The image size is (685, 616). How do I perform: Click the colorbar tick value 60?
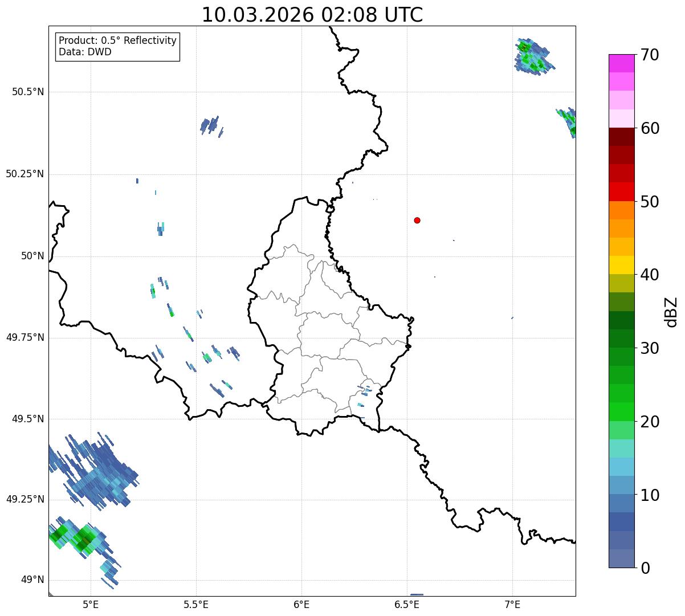650,128
